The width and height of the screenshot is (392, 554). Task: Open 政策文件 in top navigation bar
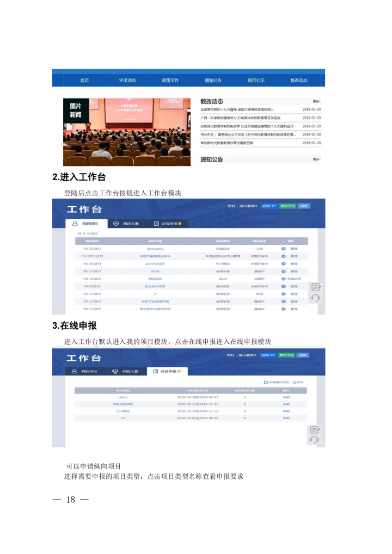pos(170,81)
